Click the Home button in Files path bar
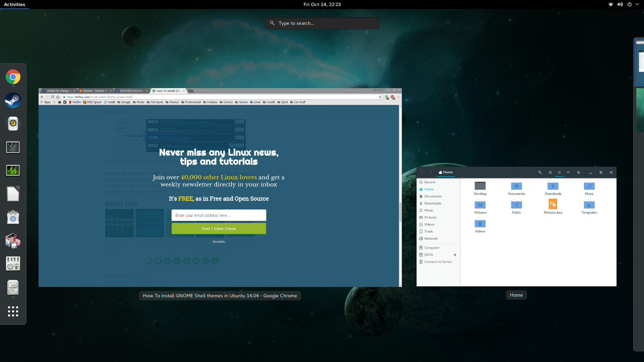644x362 pixels. tap(446, 172)
